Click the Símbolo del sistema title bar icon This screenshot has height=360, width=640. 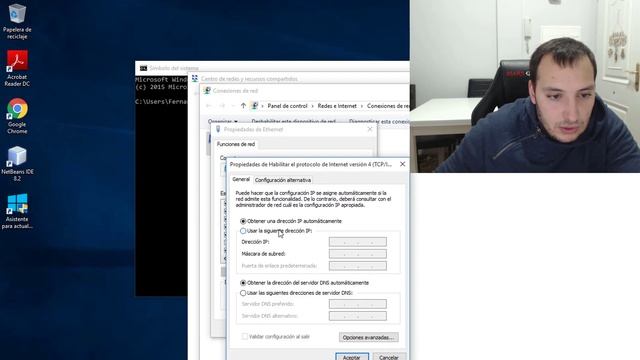coord(143,68)
